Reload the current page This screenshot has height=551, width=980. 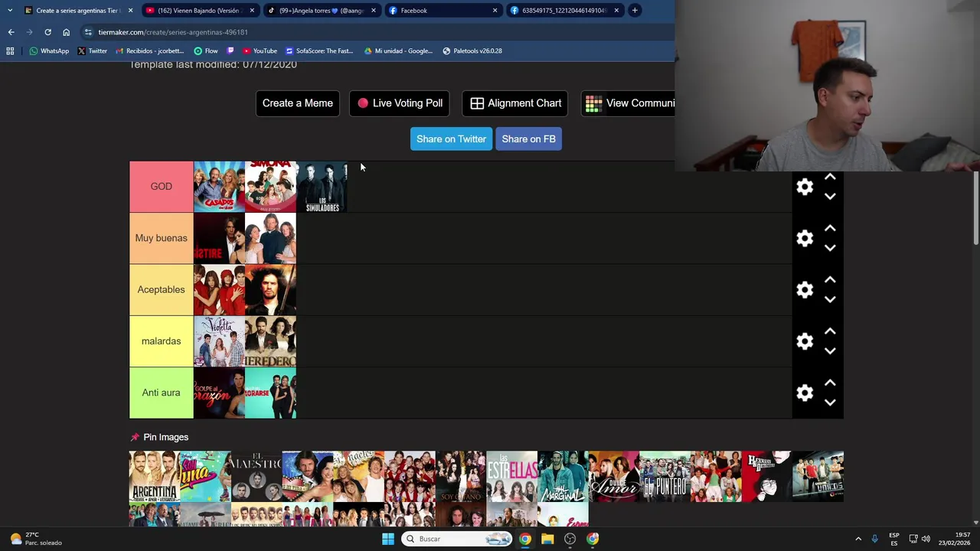click(x=47, y=32)
